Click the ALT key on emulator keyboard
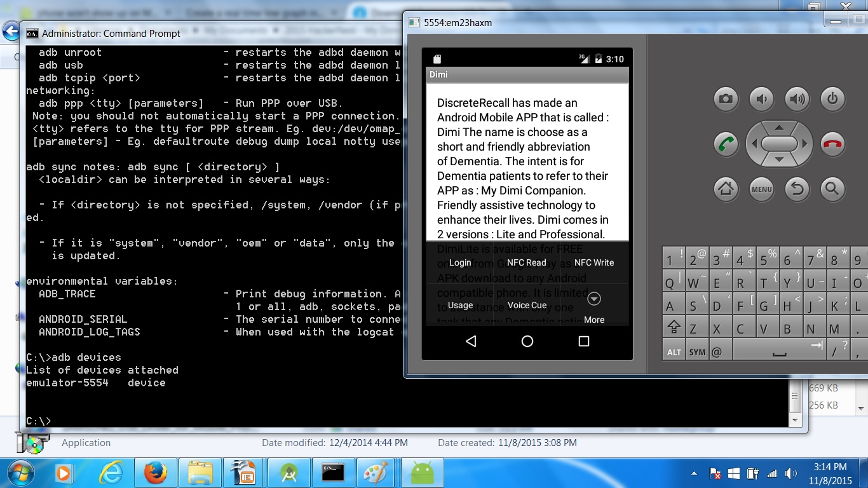 click(x=674, y=350)
